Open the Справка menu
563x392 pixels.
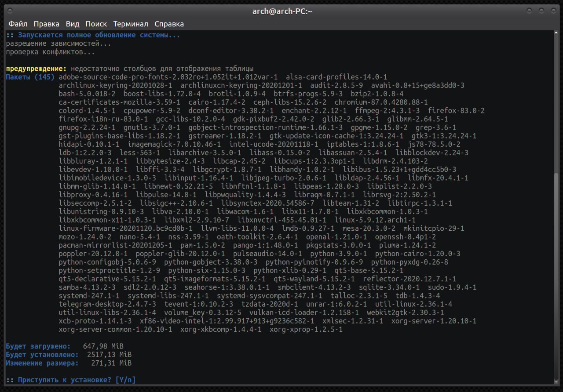pos(169,24)
